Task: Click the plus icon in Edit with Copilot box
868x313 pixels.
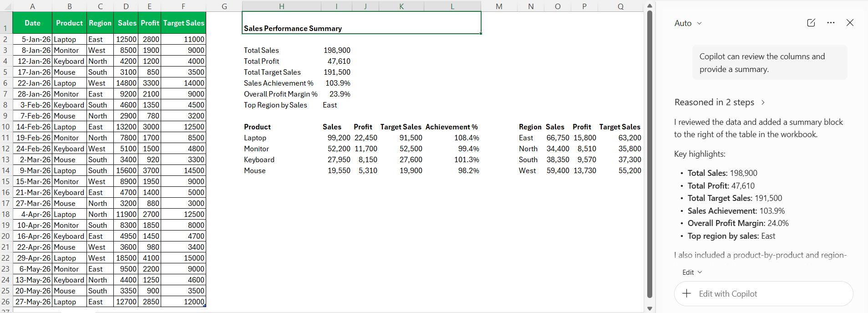Action: tap(687, 293)
